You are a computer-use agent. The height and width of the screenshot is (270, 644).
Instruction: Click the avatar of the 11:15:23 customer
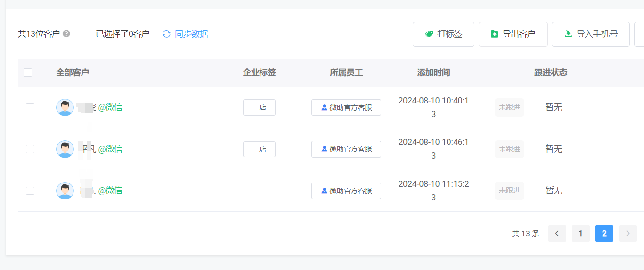click(x=65, y=191)
